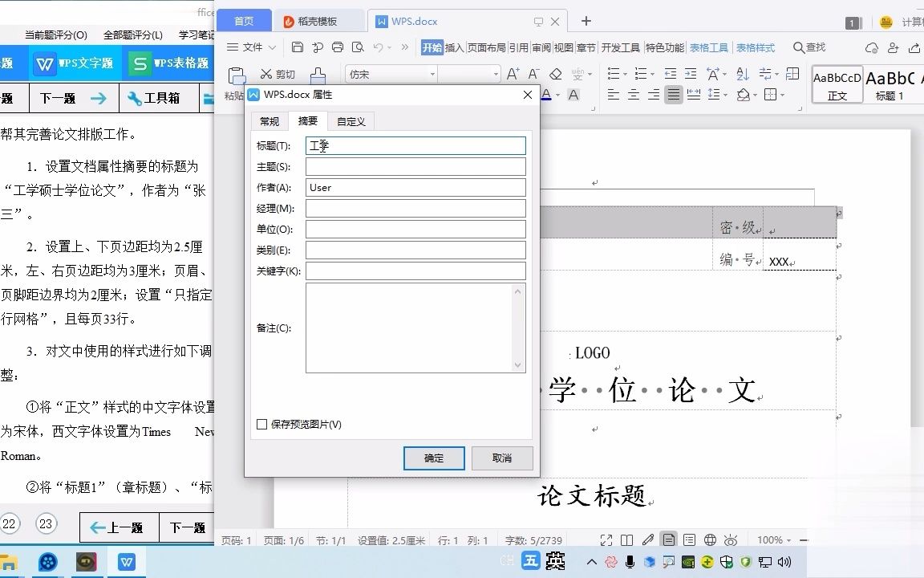Click question number 23 circle

46,523
